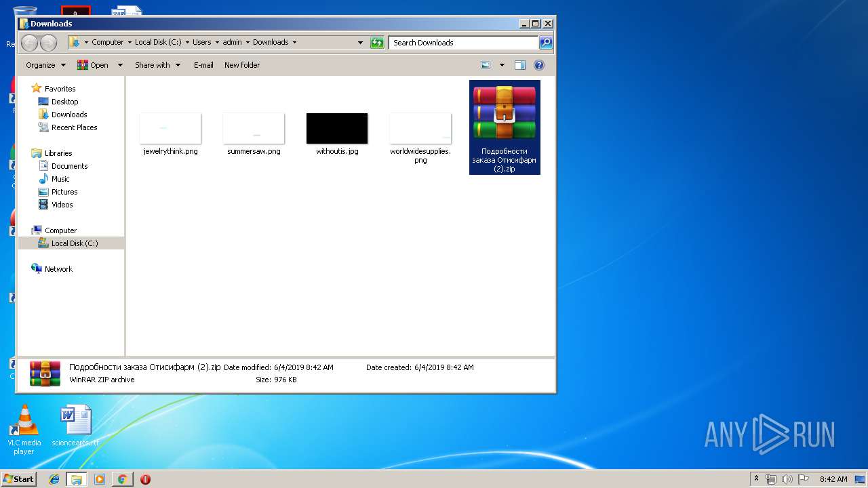Select Local Disk (C:) in the sidebar

coord(71,243)
